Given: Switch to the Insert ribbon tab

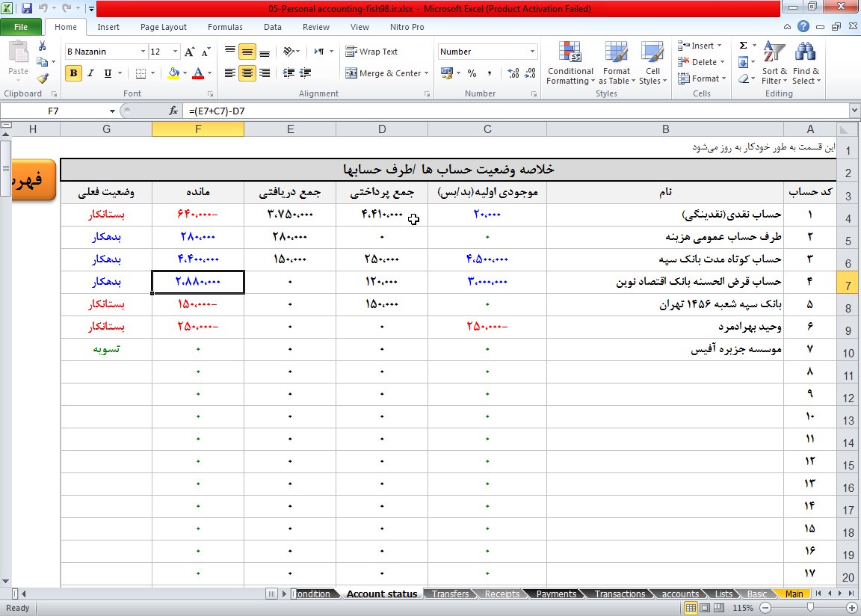Looking at the screenshot, I should [x=108, y=27].
